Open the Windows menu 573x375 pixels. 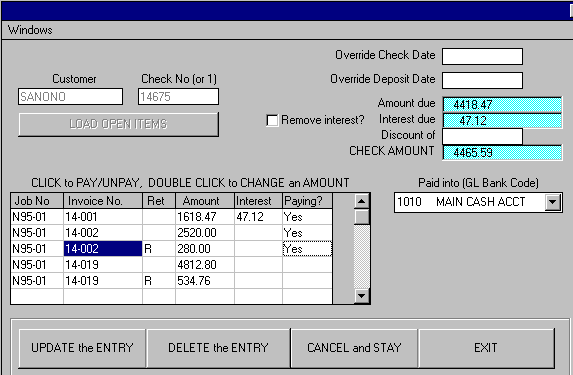[x=30, y=30]
